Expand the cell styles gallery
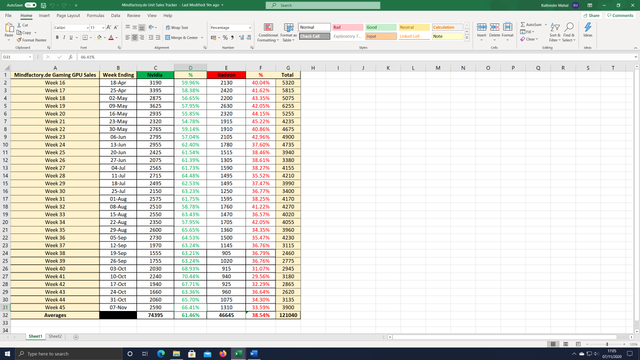 pyautogui.click(x=467, y=38)
